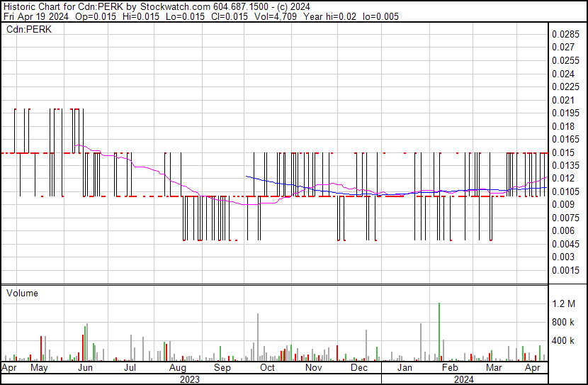Select the May month marker
The image size is (588, 385).
tap(39, 369)
